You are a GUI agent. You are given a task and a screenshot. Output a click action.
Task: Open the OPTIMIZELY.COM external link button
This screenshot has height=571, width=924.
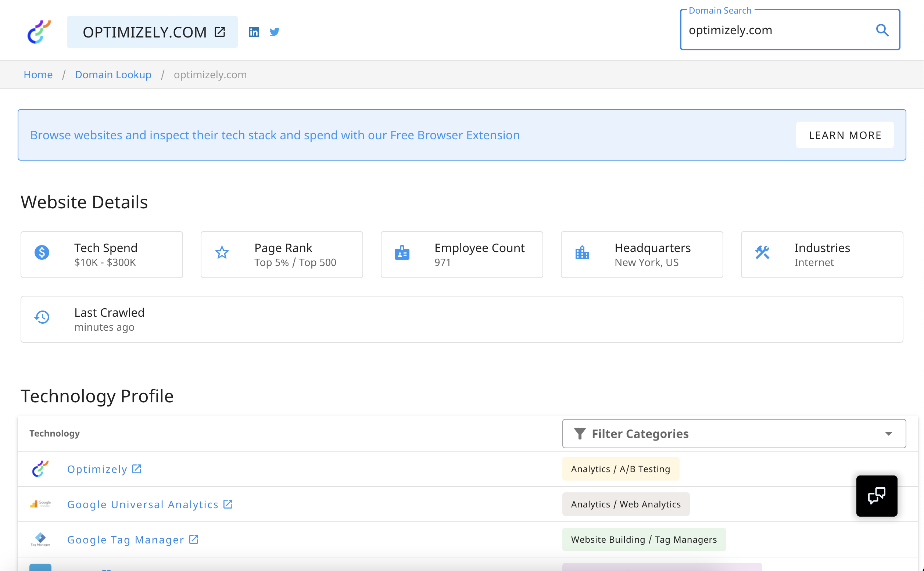pos(152,32)
